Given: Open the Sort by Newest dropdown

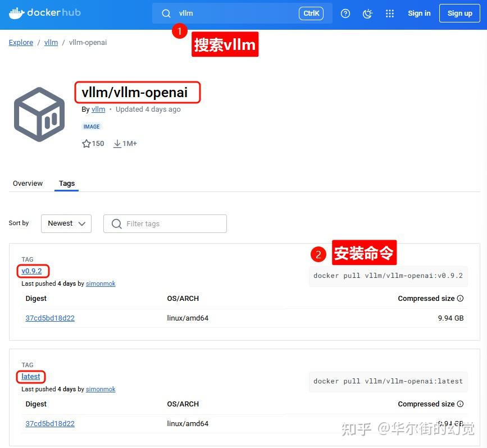Looking at the screenshot, I should pyautogui.click(x=66, y=223).
